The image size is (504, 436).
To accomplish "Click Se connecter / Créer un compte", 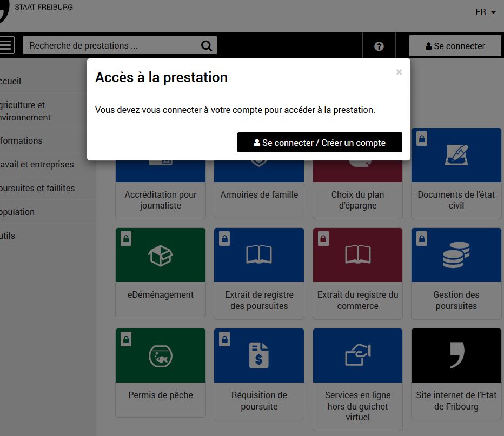I will pyautogui.click(x=320, y=142).
